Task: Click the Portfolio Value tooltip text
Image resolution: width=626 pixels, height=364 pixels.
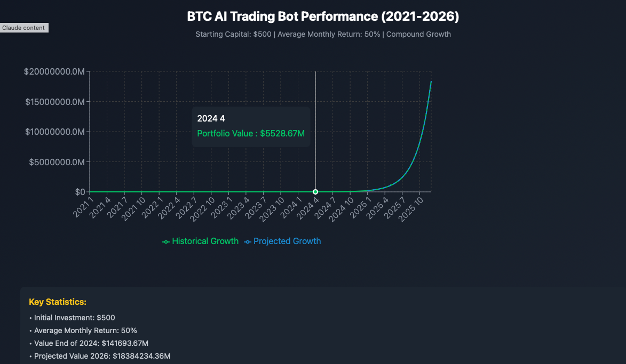Action: click(x=251, y=133)
